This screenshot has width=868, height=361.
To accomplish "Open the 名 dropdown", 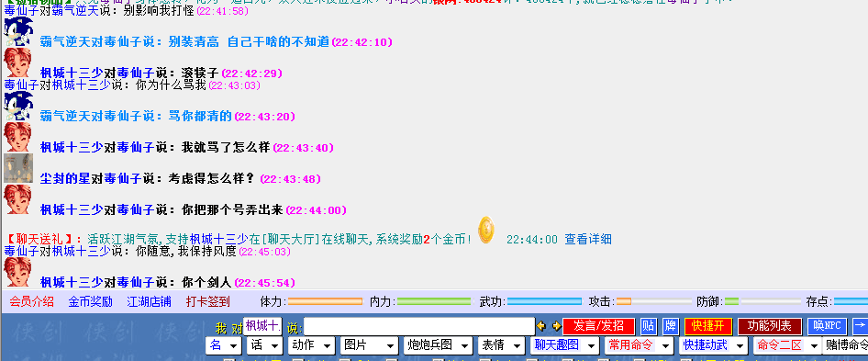I will tap(223, 345).
